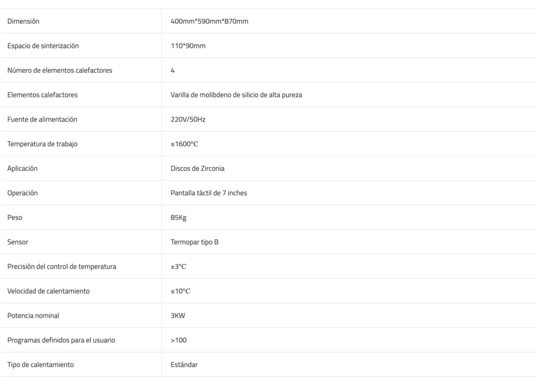
Task: Click Programas definidos para el usuario label
Action: coord(61,340)
